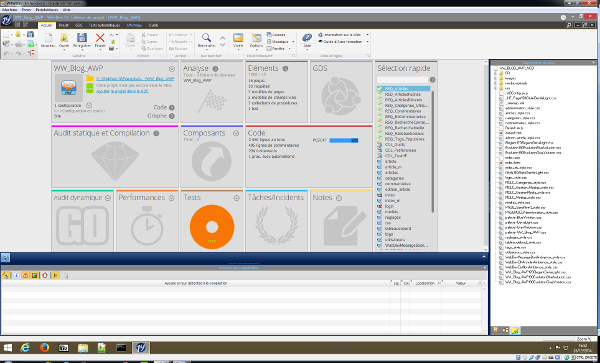600x363 pixels.
Task: Open Internet Explorer from the taskbar
Action: coord(26,348)
